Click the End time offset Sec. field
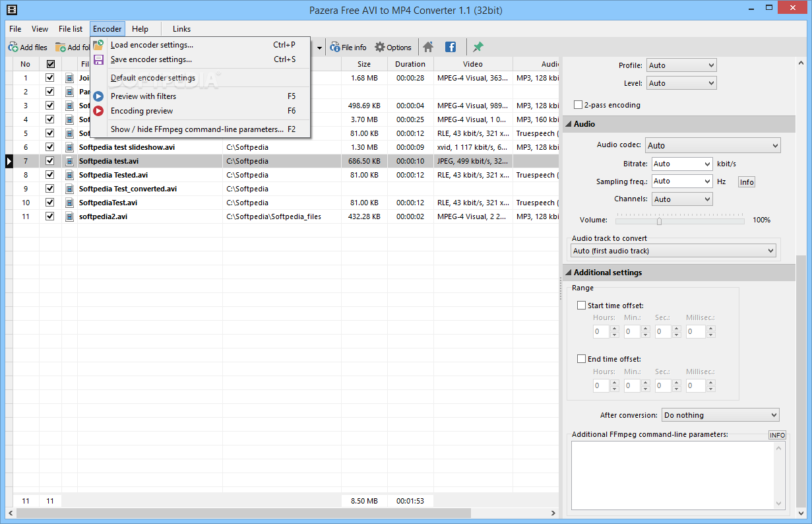The width and height of the screenshot is (812, 524). point(662,385)
